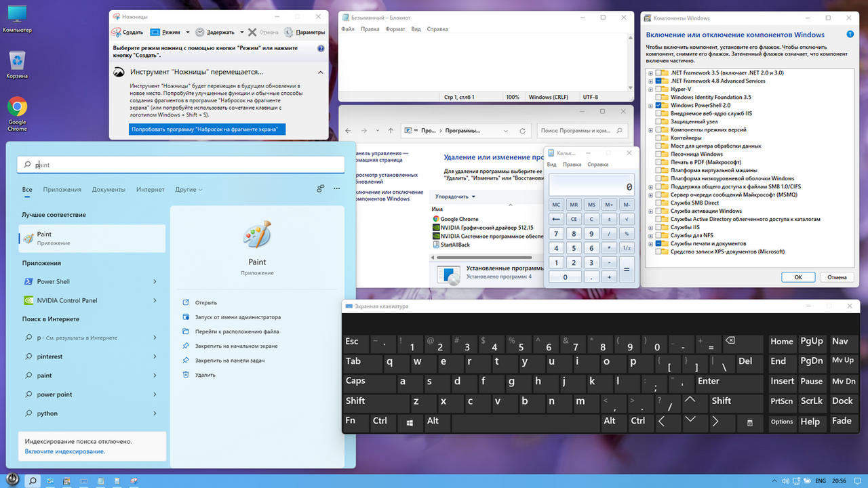
Task: Click the search options icon beside Другие
Action: pyautogui.click(x=320, y=189)
